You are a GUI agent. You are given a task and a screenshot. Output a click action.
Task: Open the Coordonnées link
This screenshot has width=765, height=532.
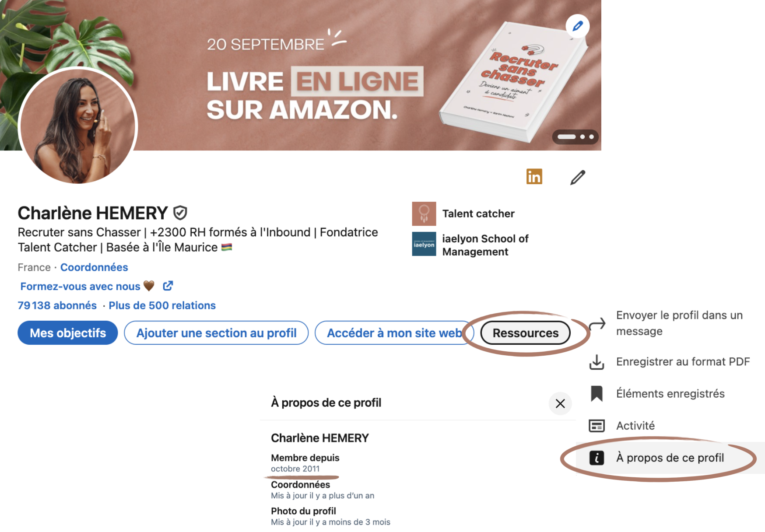pyautogui.click(x=94, y=267)
